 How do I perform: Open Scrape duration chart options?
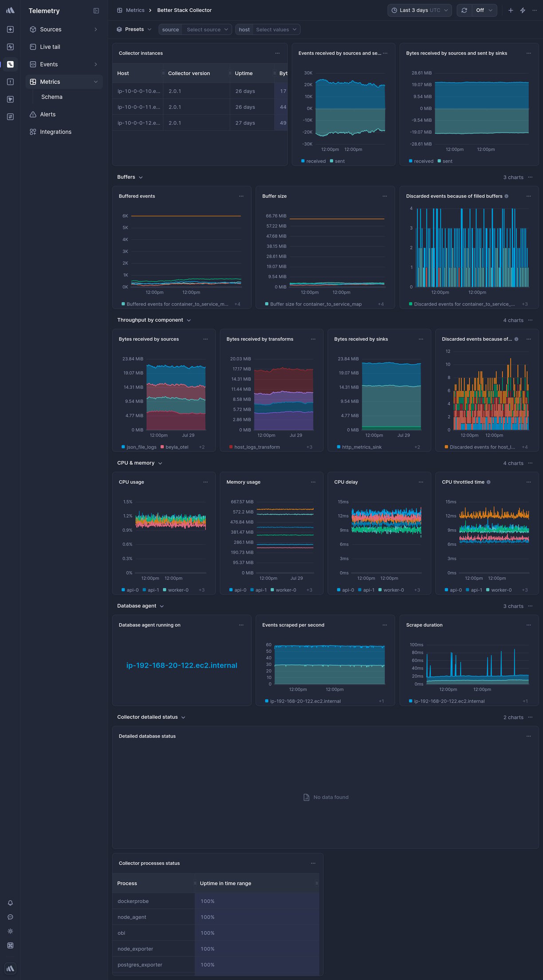pos(528,625)
